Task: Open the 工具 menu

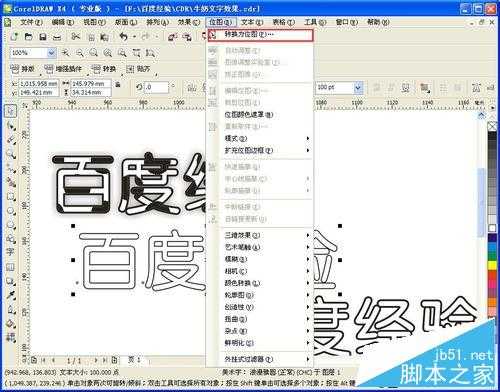Action: 315,22
